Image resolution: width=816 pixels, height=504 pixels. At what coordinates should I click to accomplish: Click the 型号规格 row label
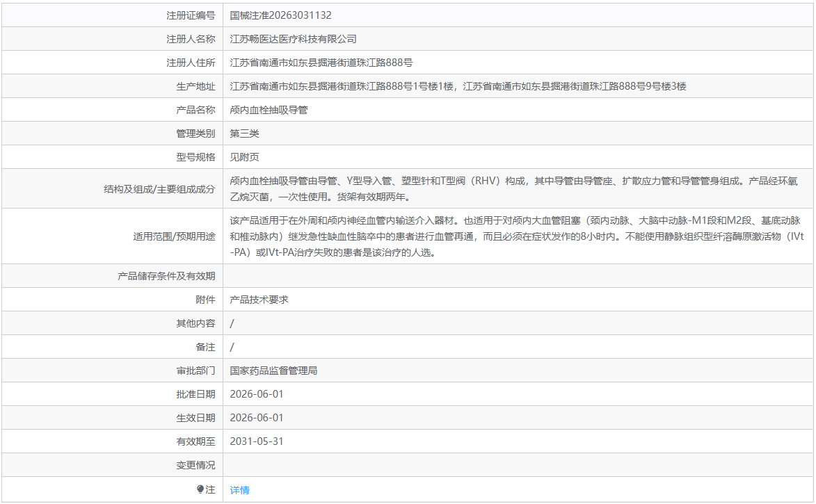coord(195,157)
